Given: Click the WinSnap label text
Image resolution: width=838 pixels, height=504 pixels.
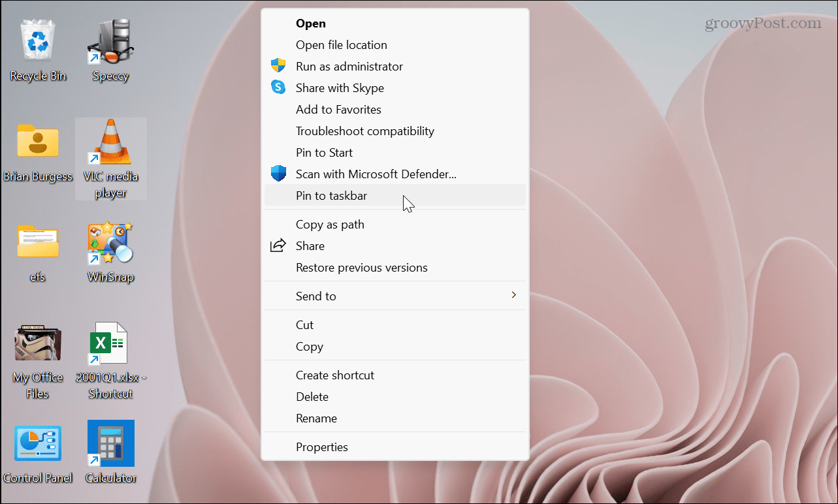Looking at the screenshot, I should point(110,277).
